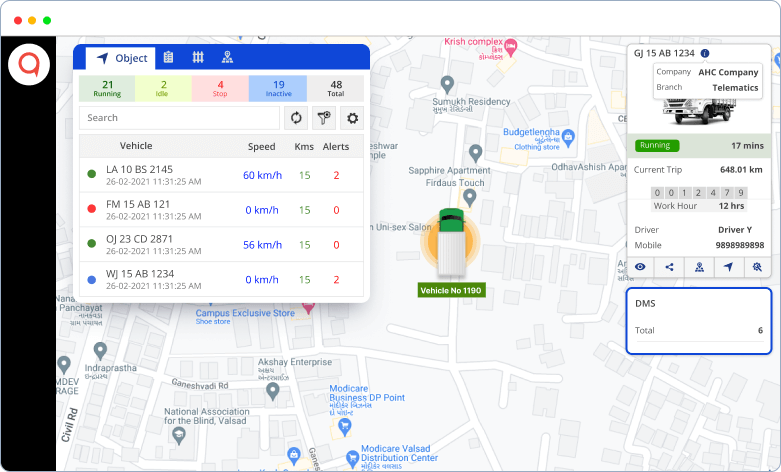
Task: Click the share icon in vehicle details card
Action: pyautogui.click(x=669, y=267)
